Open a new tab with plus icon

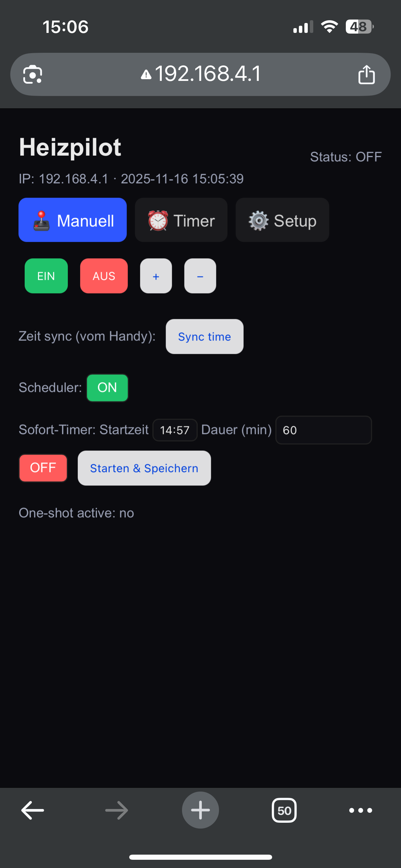pos(200,810)
